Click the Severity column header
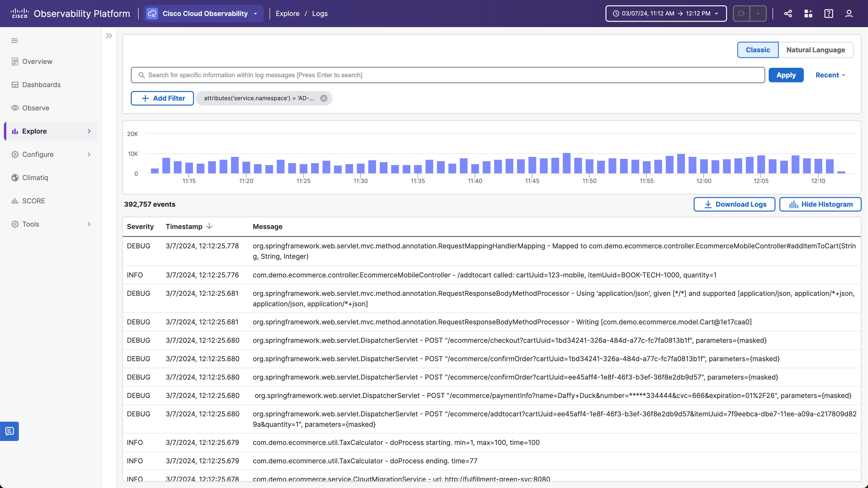This screenshot has height=488, width=868. (x=140, y=227)
